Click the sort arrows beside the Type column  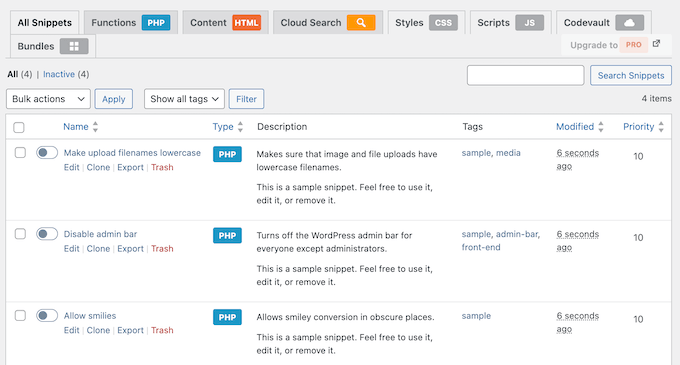[240, 127]
